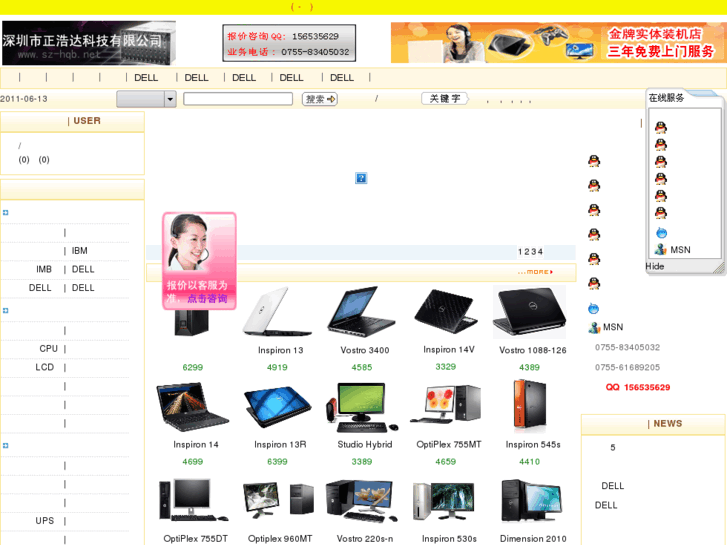The height and width of the screenshot is (545, 727).
Task: Click the price 4919 under Inspiron 13
Action: (277, 367)
